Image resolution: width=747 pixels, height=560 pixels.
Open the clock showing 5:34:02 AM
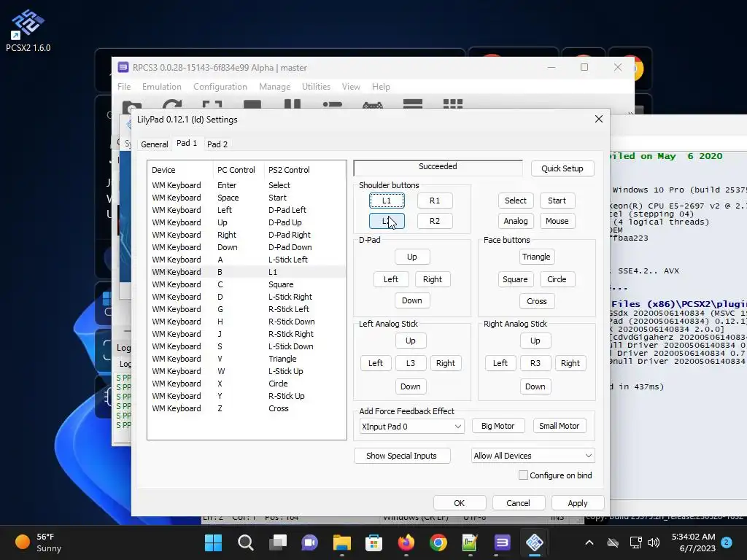tap(693, 542)
